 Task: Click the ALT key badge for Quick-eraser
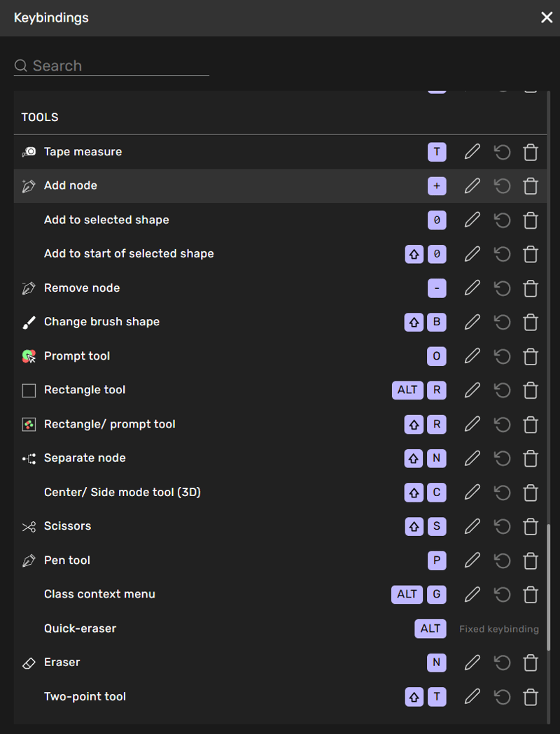(430, 628)
